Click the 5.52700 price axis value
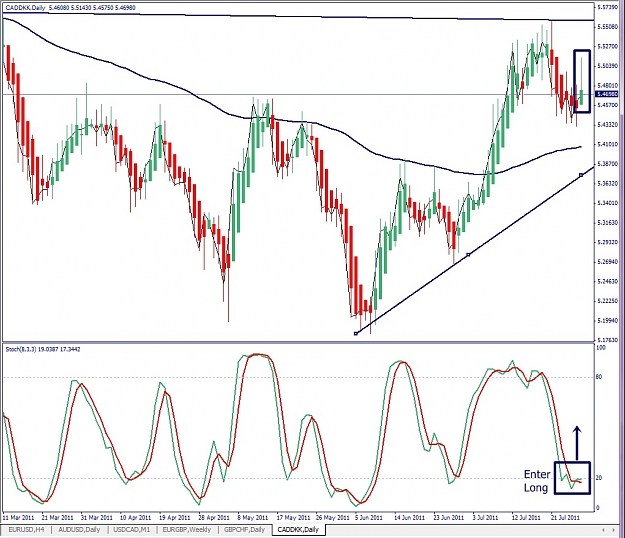 point(608,47)
